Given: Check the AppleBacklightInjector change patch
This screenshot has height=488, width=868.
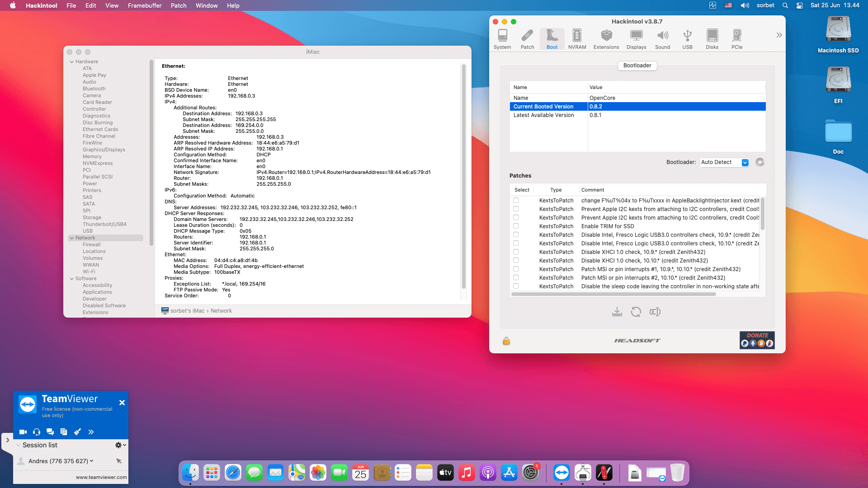Looking at the screenshot, I should click(516, 200).
